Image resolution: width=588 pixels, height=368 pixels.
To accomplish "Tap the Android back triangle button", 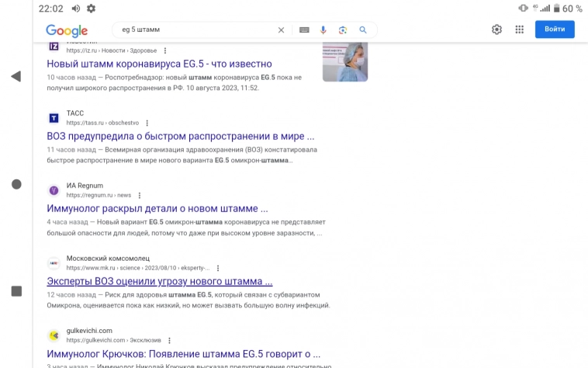I will (16, 76).
